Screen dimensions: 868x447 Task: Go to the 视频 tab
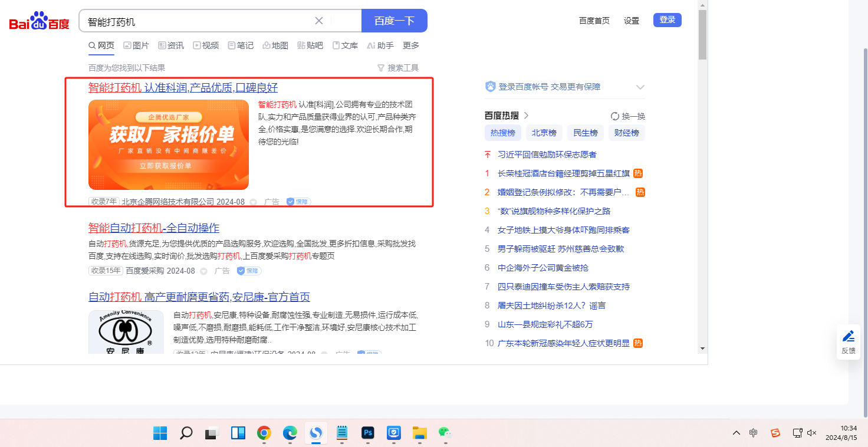tap(206, 45)
